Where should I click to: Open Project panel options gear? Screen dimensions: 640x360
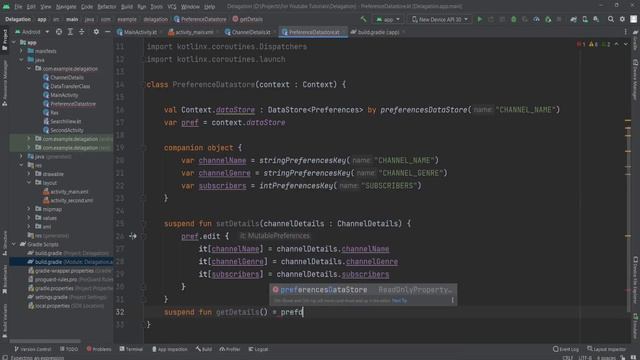pos(96,32)
